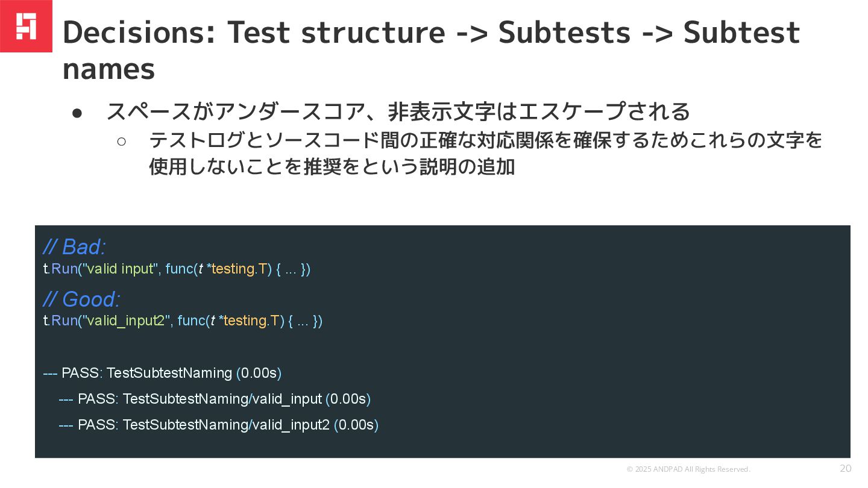Click the "valid_input2" string in Good example
Viewport: 868px width, 488px height.
pos(125,321)
